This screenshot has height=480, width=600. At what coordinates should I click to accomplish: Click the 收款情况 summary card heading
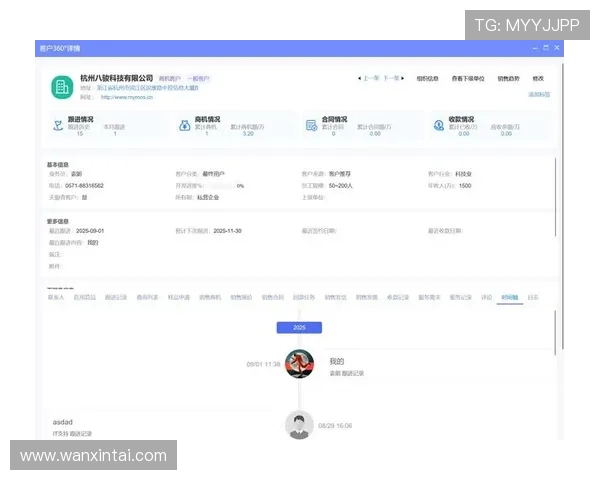point(461,119)
